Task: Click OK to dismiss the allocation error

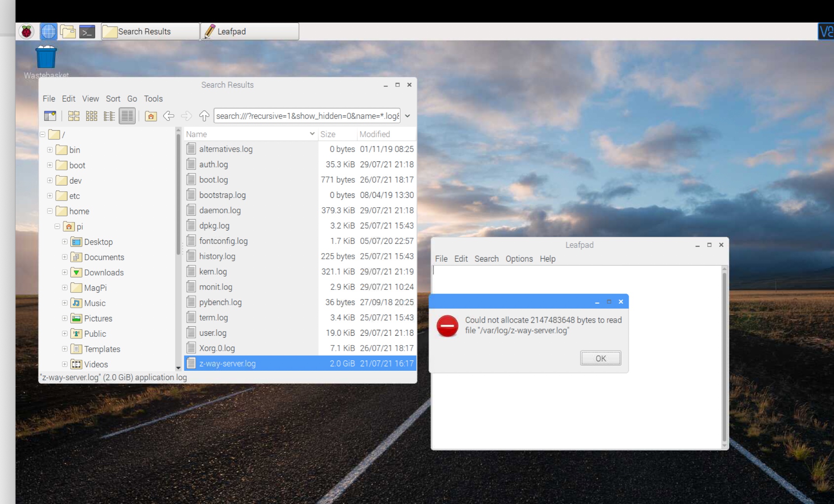Action: click(600, 357)
